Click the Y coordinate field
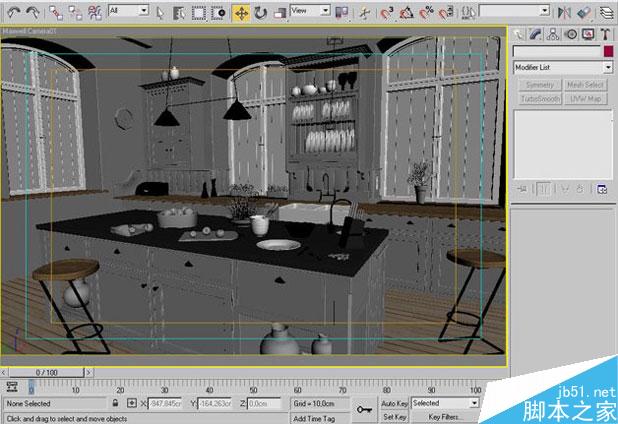Viewport: 618px width, 424px height. [x=214, y=404]
